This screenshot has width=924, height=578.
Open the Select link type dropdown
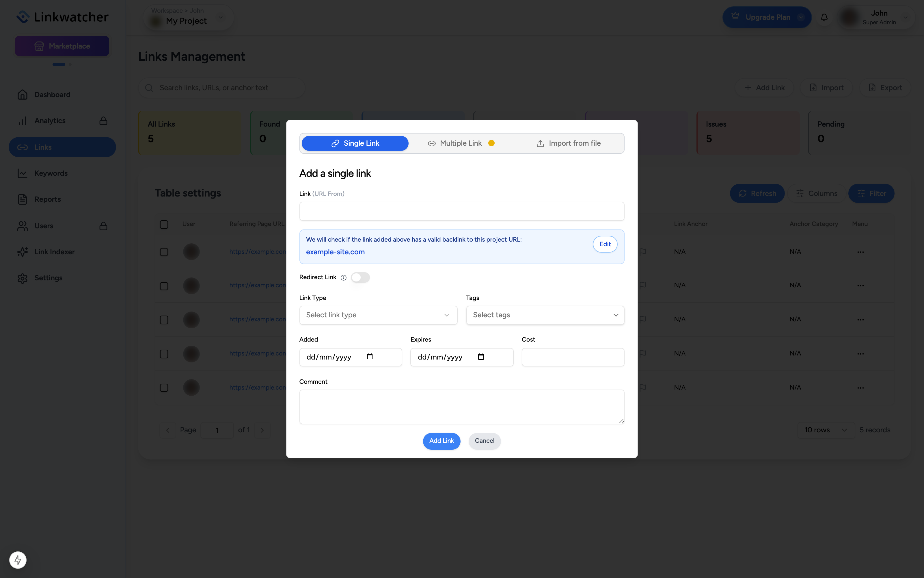tap(378, 315)
